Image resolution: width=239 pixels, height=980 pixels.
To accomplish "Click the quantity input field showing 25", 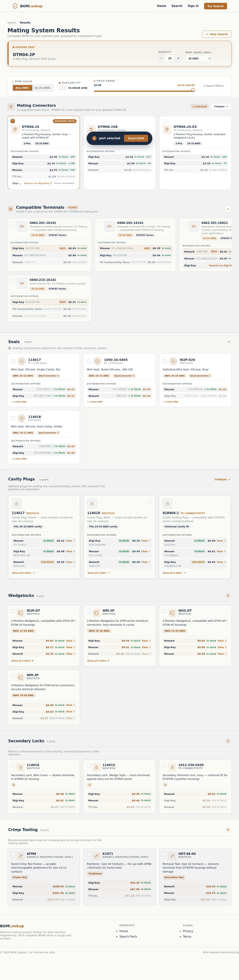I will coord(170,58).
